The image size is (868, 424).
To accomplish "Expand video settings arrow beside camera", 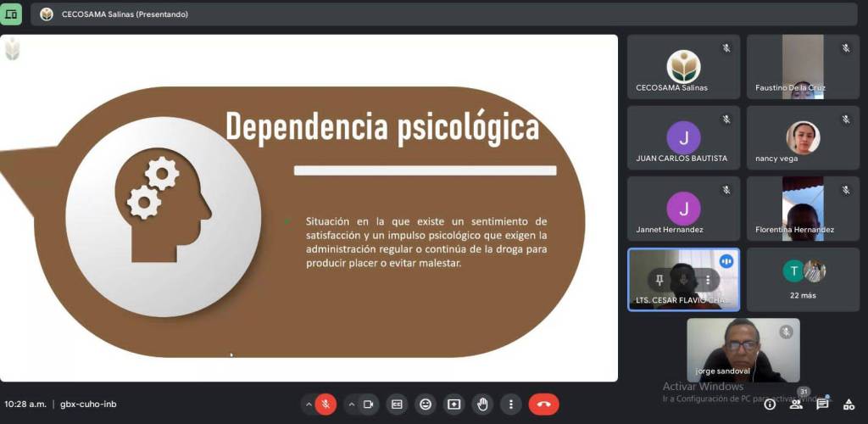I will pyautogui.click(x=351, y=404).
